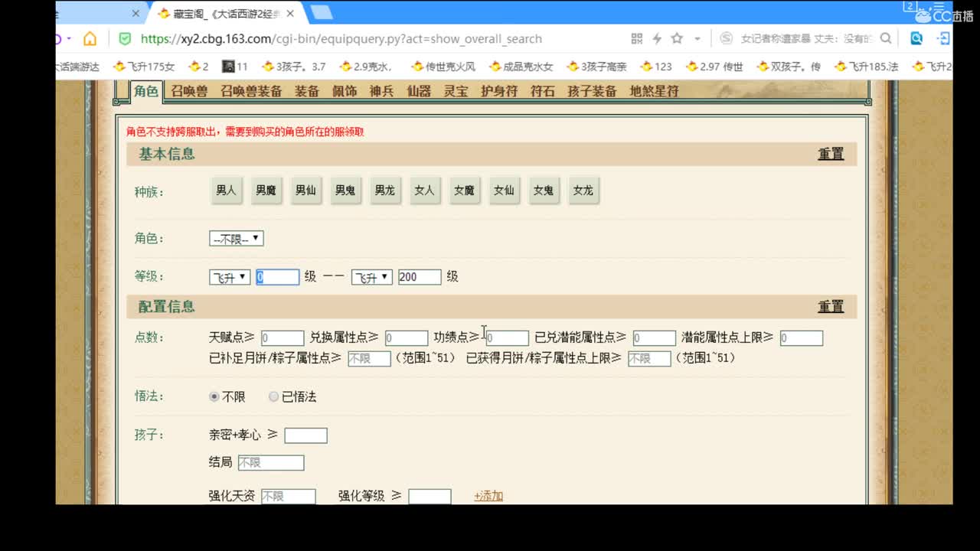The height and width of the screenshot is (551, 980).
Task: Open bookmark 飞升185.法
Action: pos(866,67)
